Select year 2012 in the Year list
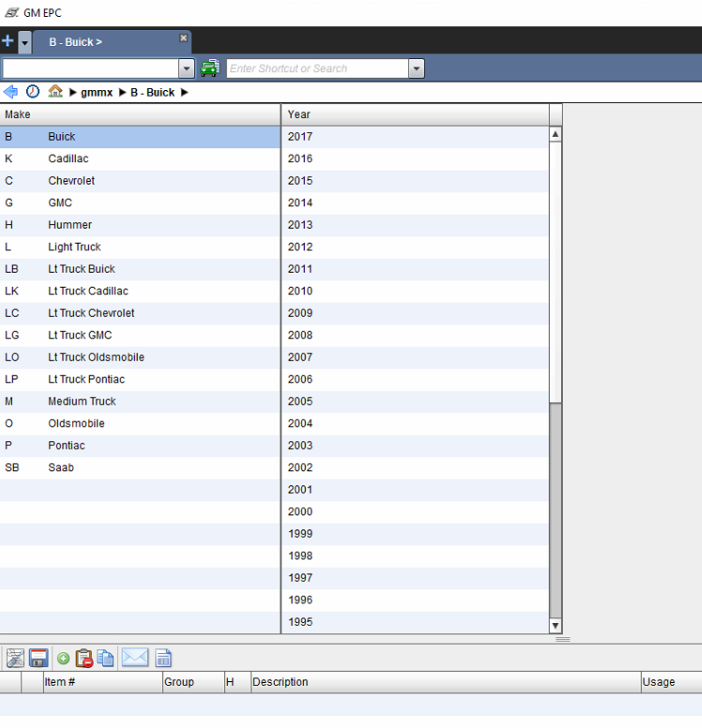The image size is (702, 728). click(x=300, y=247)
